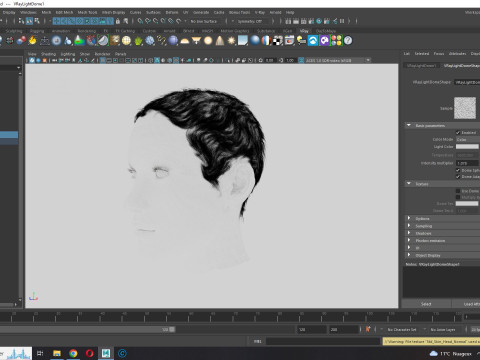Click the purple V-Ray shelf icon
The image size is (480, 360).
point(324,41)
